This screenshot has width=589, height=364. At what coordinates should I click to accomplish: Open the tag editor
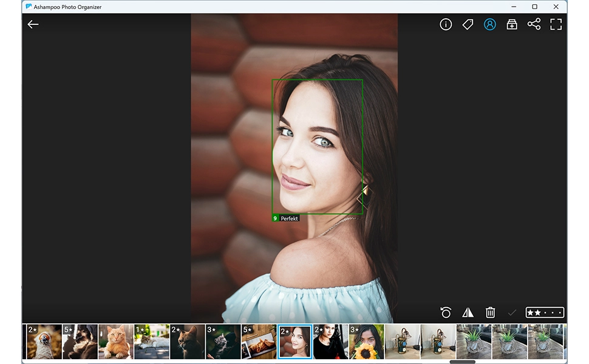tap(468, 24)
